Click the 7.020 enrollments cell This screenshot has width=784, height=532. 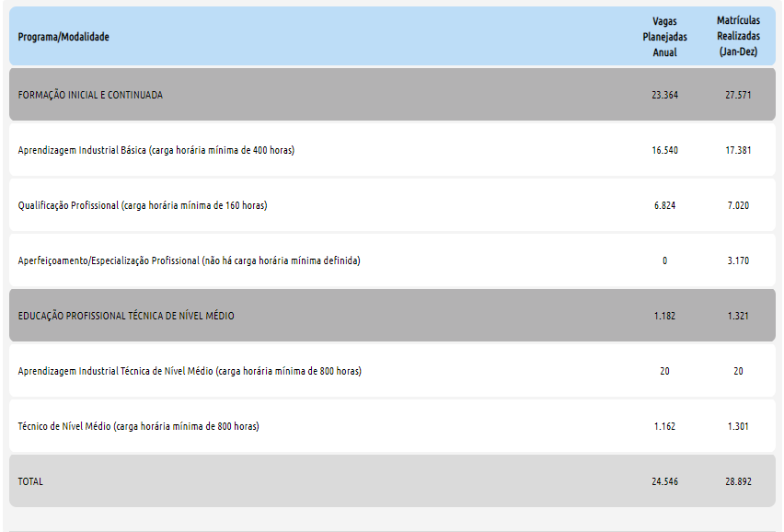738,205
